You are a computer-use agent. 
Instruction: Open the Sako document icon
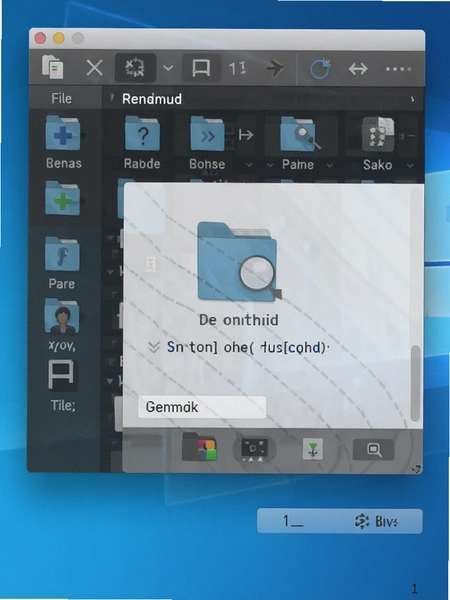pos(378,134)
